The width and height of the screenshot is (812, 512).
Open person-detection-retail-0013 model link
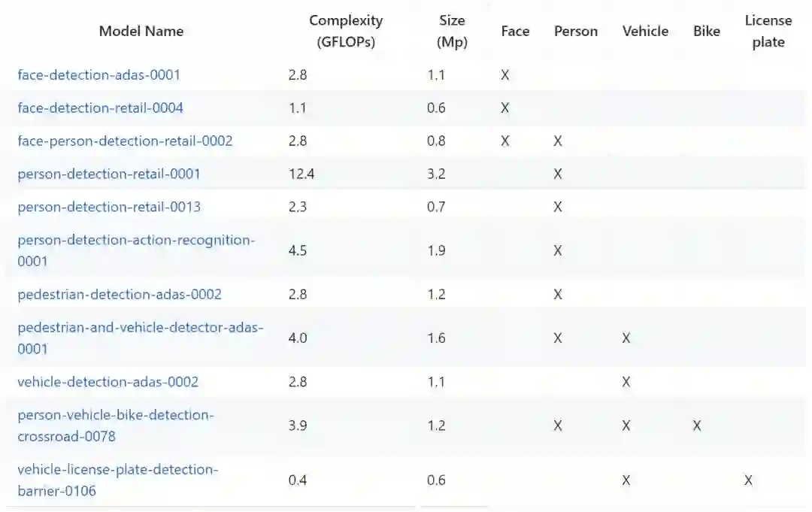point(109,207)
